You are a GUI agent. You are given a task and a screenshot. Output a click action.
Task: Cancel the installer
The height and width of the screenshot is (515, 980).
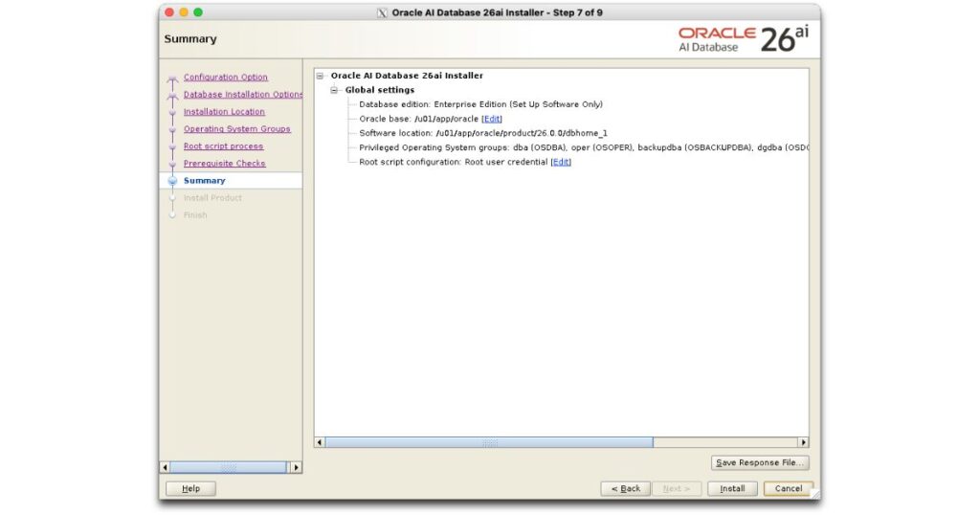789,489
